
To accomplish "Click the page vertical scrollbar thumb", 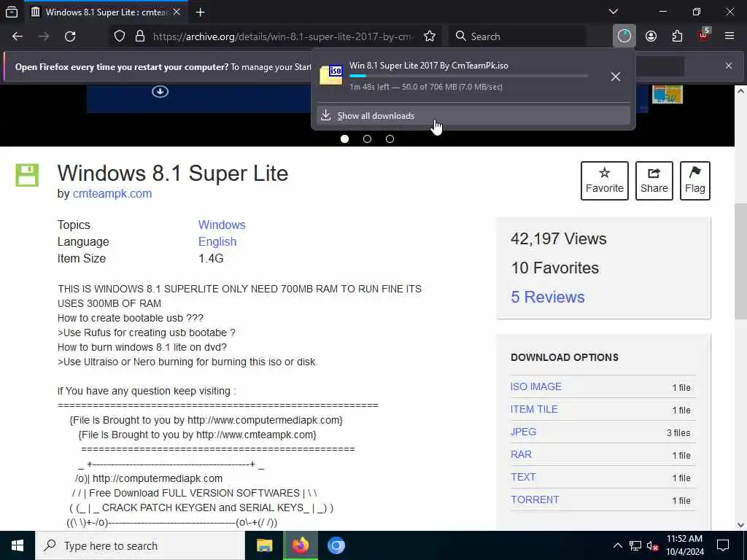I will point(740,261).
